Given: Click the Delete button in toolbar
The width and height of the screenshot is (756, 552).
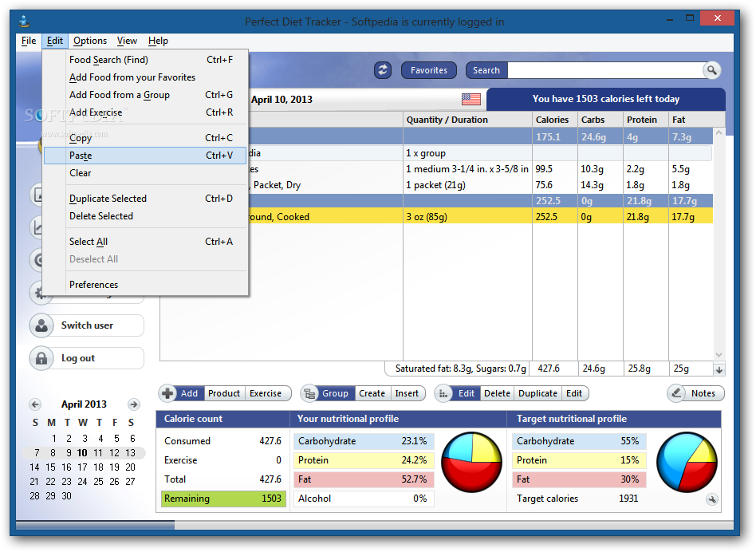Looking at the screenshot, I should pyautogui.click(x=497, y=393).
